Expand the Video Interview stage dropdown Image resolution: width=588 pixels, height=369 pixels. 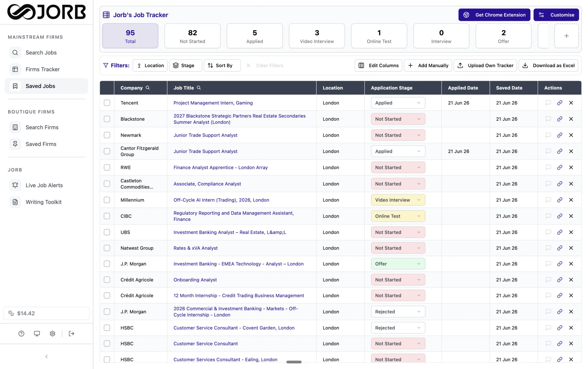[398, 200]
